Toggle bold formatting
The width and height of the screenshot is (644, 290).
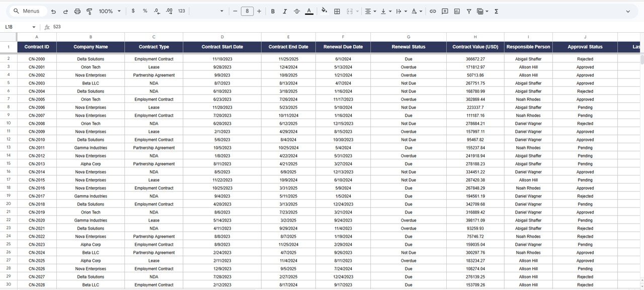click(273, 11)
